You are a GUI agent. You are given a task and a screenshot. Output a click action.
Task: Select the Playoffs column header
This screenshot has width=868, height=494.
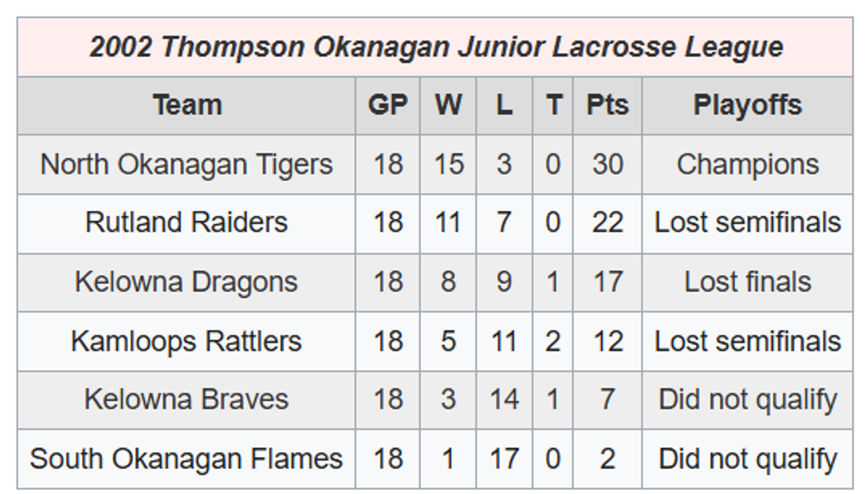pyautogui.click(x=747, y=106)
